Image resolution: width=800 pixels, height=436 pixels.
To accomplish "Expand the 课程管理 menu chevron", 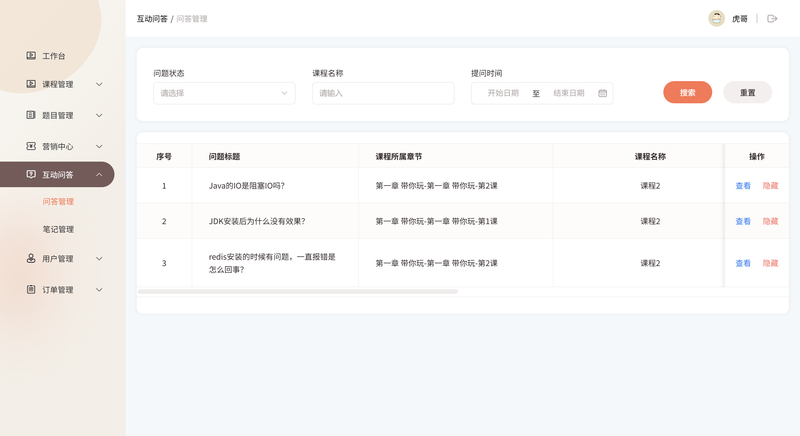I will (x=99, y=85).
